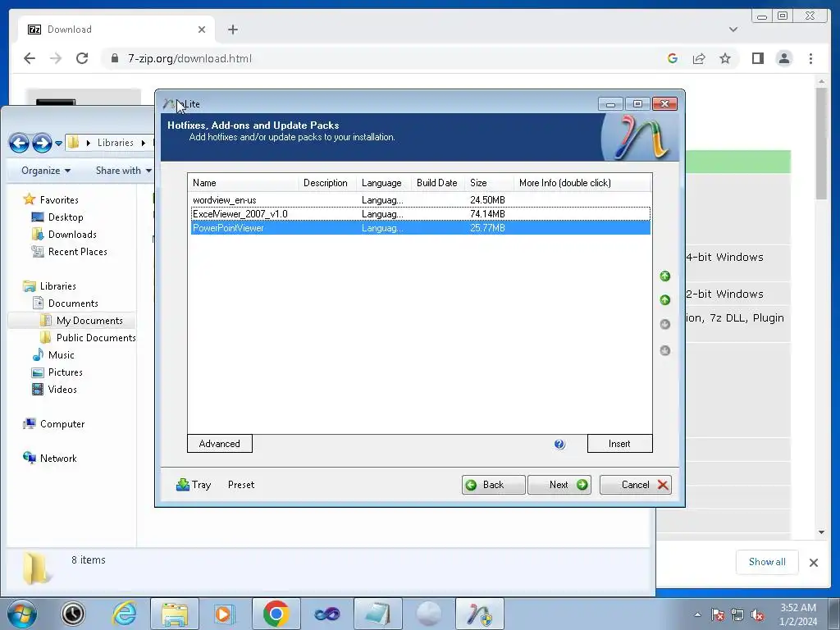Proceed with the Next button
The width and height of the screenshot is (840, 630).
tap(559, 485)
